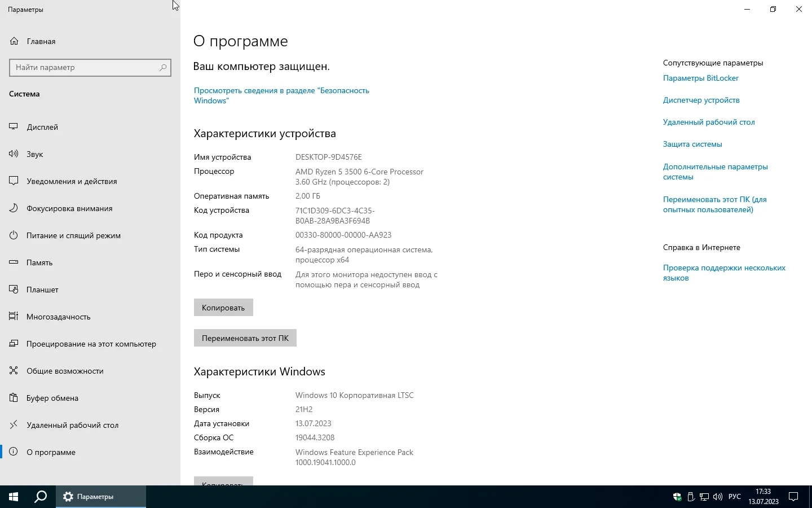Viewport: 812px width, 508px height.
Task: Open Дисплей via its monitor icon
Action: point(14,127)
